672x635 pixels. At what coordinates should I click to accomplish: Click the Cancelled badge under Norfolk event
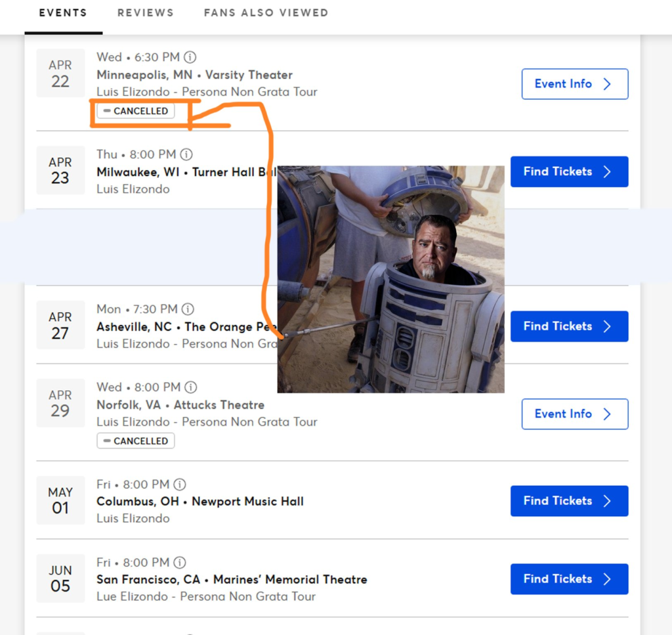click(x=136, y=441)
